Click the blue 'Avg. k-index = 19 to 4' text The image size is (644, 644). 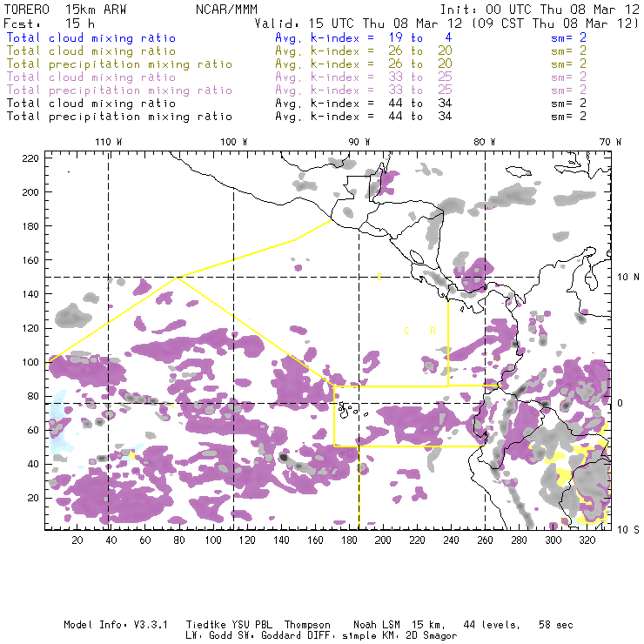(364, 38)
